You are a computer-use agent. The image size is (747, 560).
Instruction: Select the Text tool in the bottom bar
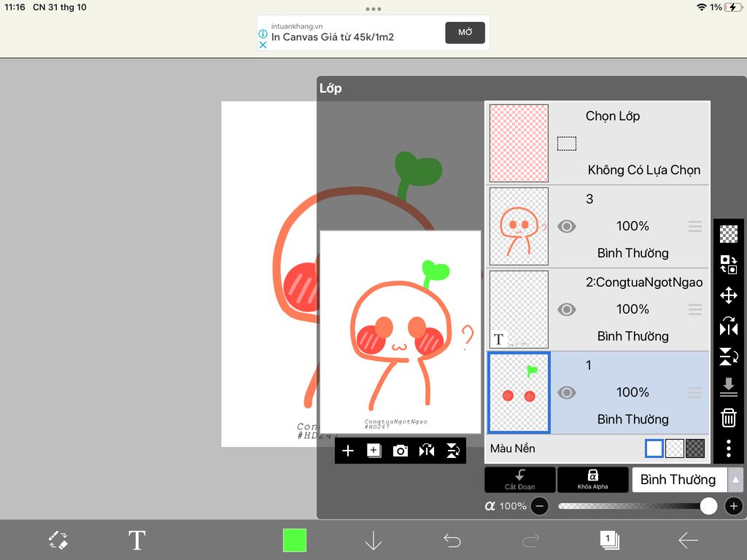136,540
